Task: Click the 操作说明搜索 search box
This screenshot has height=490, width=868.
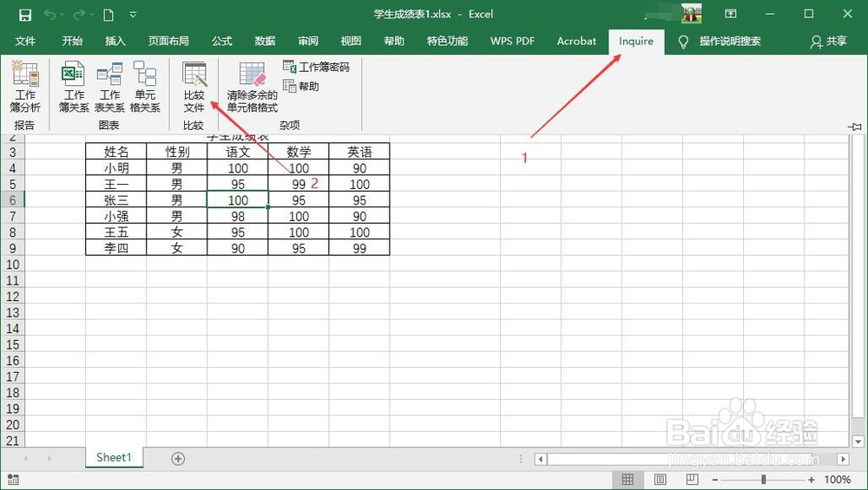Action: click(x=730, y=41)
